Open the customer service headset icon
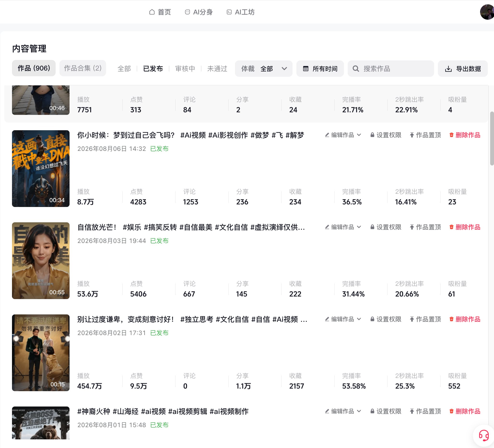 coord(484,436)
